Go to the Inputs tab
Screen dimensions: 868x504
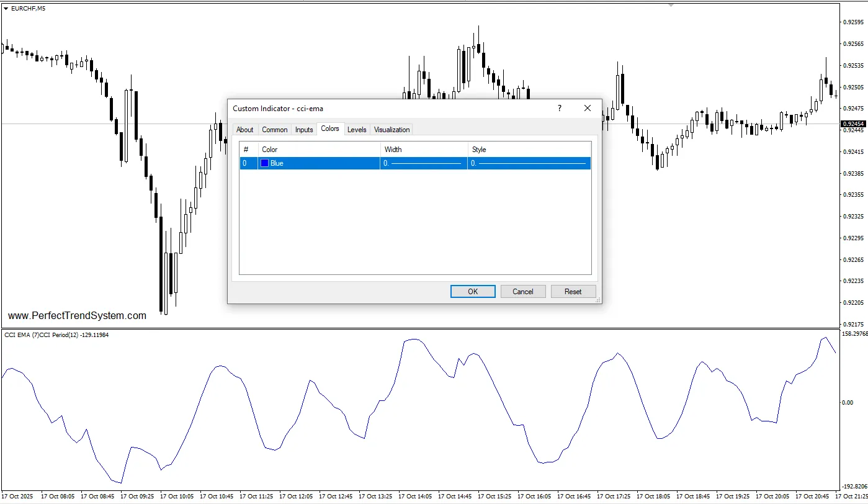tap(304, 130)
